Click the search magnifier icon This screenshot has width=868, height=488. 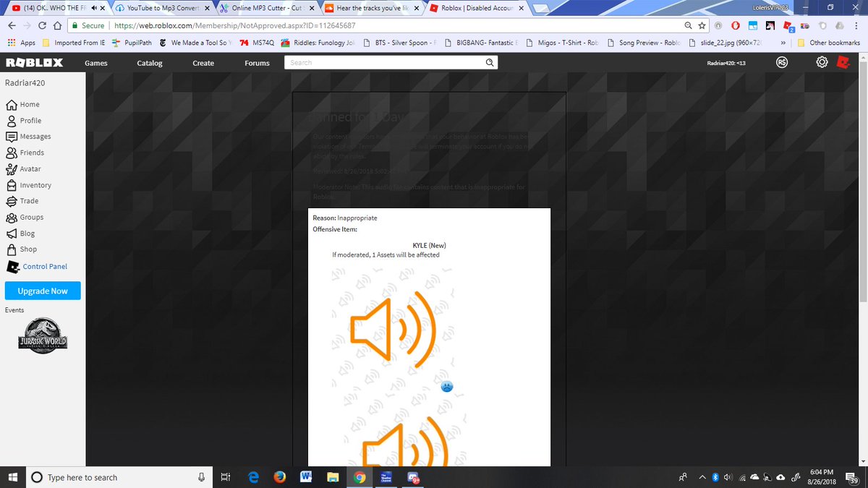click(x=490, y=63)
